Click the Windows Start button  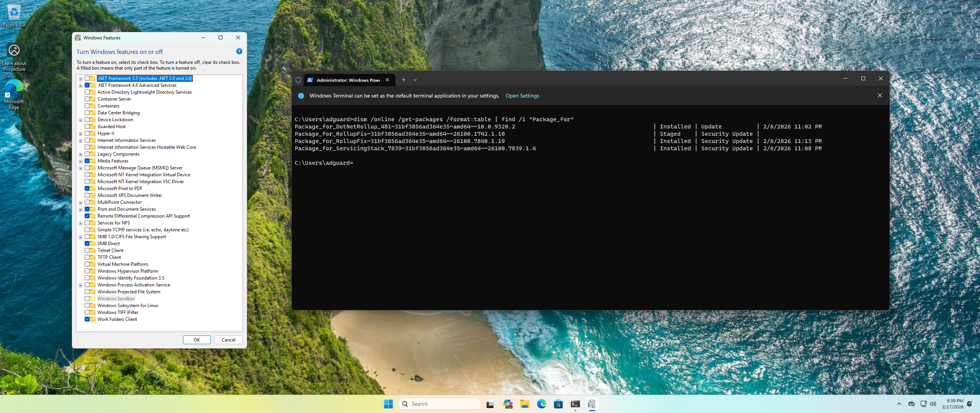pyautogui.click(x=388, y=404)
